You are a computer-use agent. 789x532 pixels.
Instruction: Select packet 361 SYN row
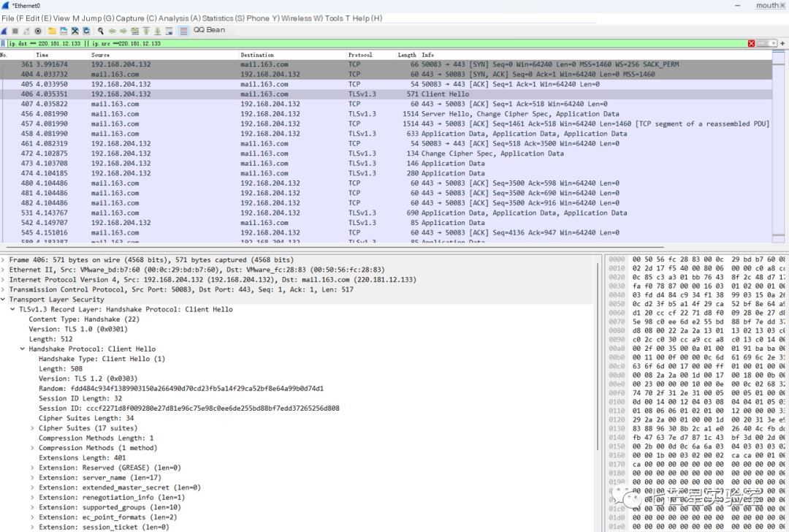coord(386,64)
